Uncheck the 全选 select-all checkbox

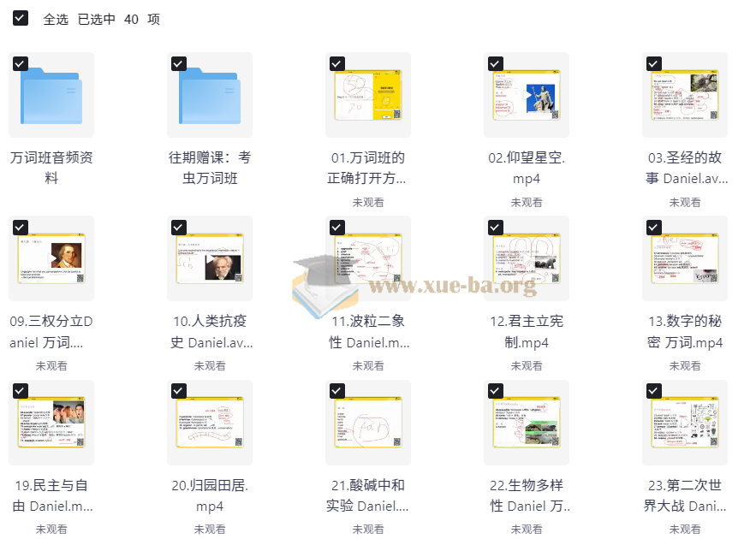pos(20,18)
